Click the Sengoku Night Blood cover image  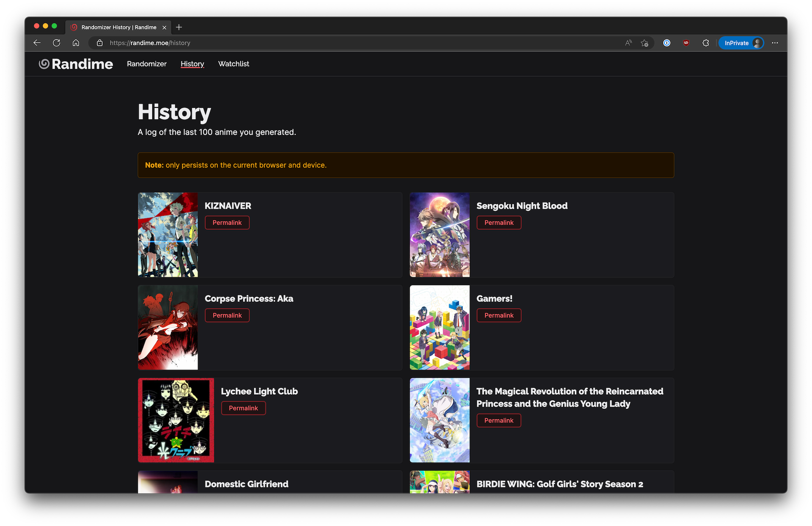click(440, 235)
